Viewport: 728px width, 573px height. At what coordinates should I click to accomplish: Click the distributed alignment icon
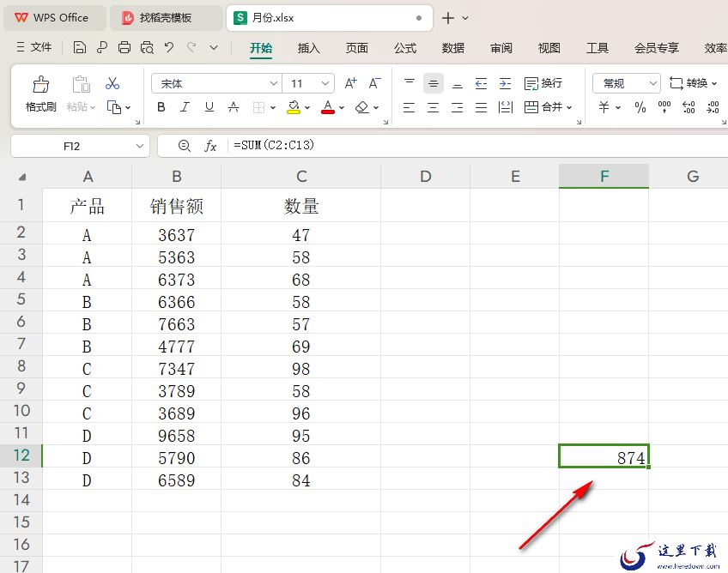point(505,107)
